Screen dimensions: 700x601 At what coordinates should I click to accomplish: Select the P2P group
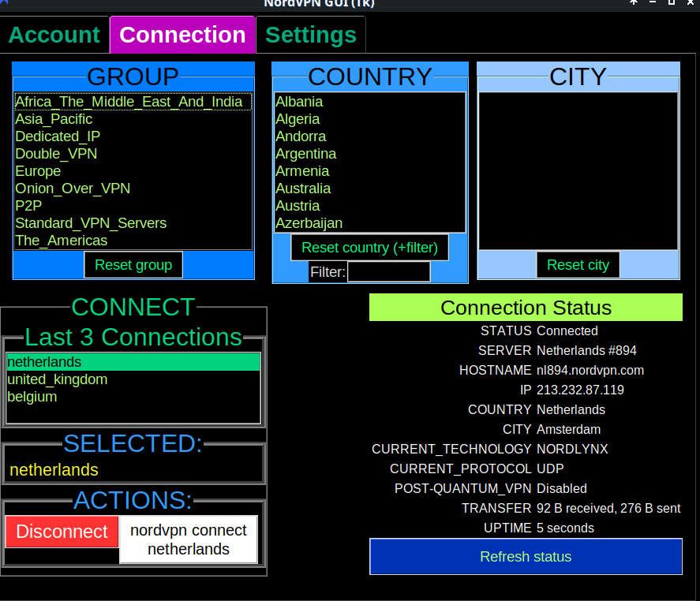tap(133, 206)
